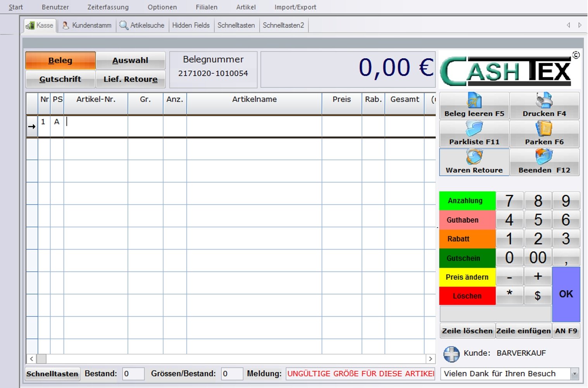Tap keypad digit 2
Image resolution: width=588 pixels, height=388 pixels.
pos(538,239)
